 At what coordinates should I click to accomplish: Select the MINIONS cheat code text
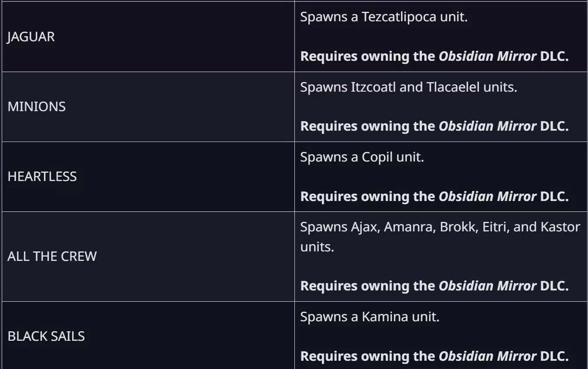click(x=36, y=107)
